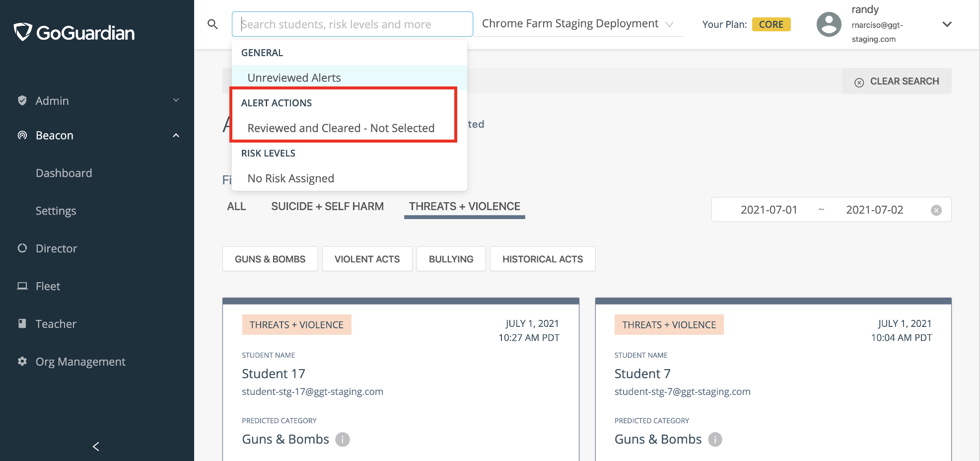Screen dimensions: 980x461
Task: Click the search magnifier icon
Action: point(212,24)
